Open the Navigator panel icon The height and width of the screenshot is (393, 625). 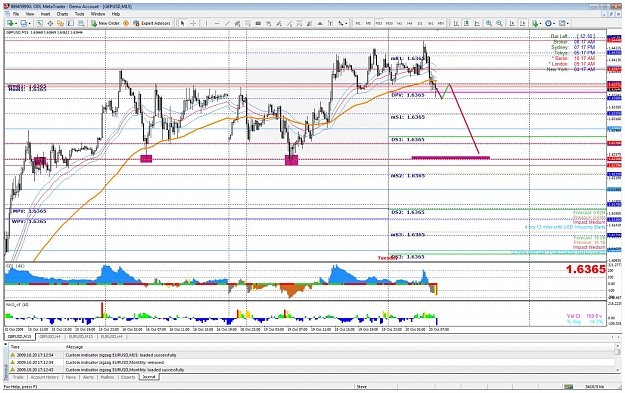pyautogui.click(x=60, y=23)
